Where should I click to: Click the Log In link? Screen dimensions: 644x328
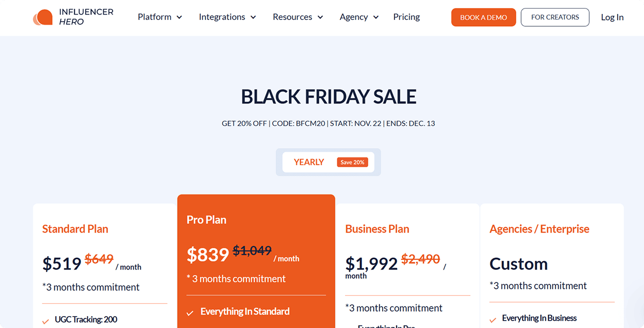coord(612,17)
